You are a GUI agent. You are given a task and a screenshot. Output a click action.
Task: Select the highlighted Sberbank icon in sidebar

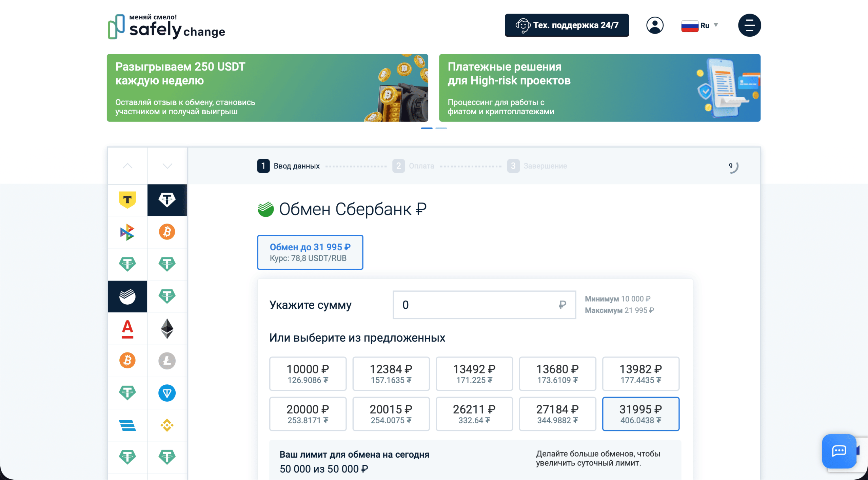(x=127, y=296)
